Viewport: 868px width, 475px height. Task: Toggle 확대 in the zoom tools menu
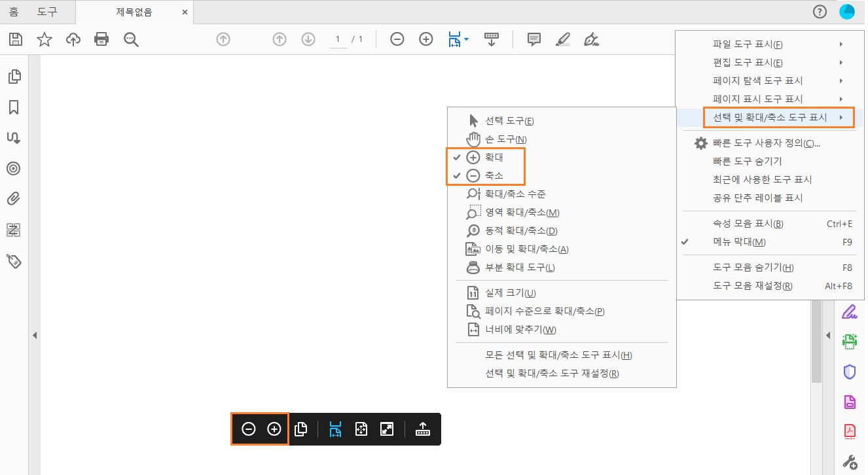point(488,157)
